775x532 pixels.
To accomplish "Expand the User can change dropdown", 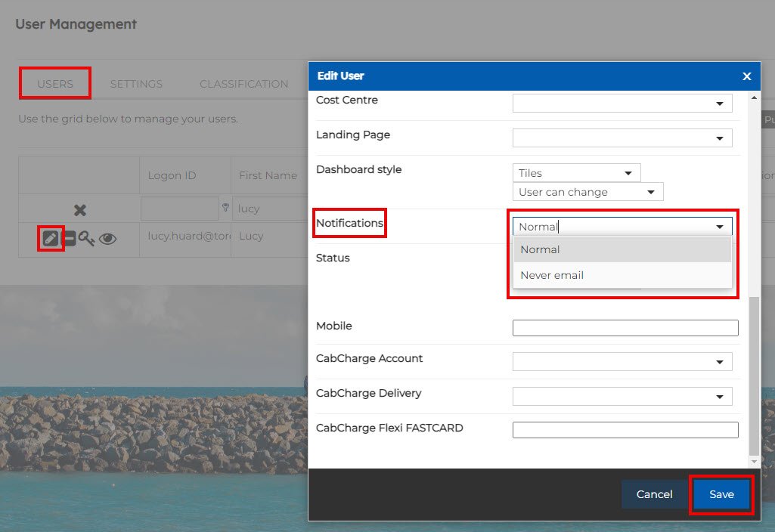I will click(587, 192).
